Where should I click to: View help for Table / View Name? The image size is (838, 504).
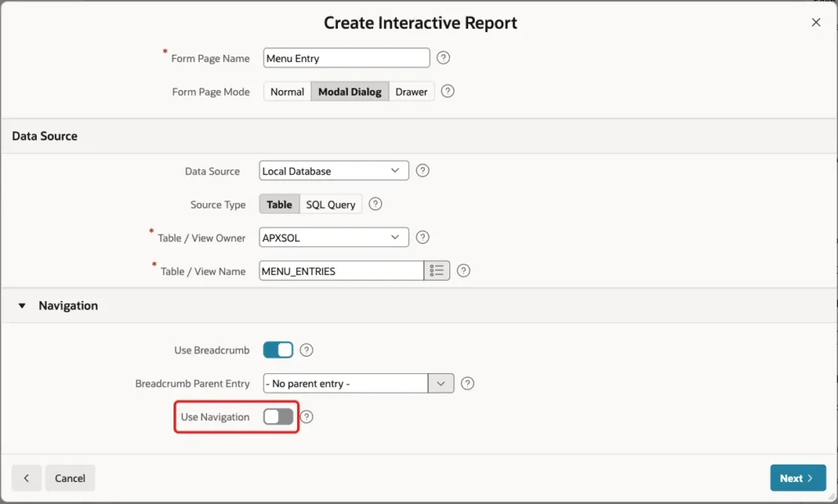click(464, 271)
